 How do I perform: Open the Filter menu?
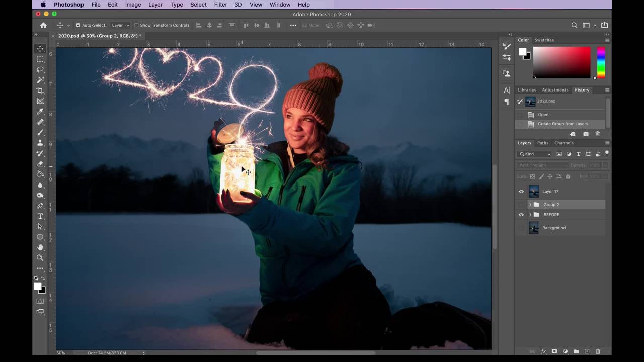[220, 5]
